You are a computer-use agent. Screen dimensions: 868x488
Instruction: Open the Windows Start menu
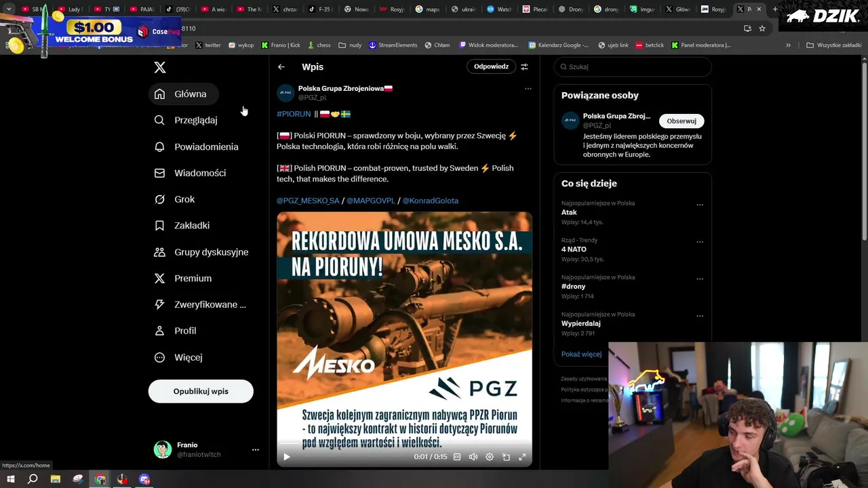(x=10, y=479)
